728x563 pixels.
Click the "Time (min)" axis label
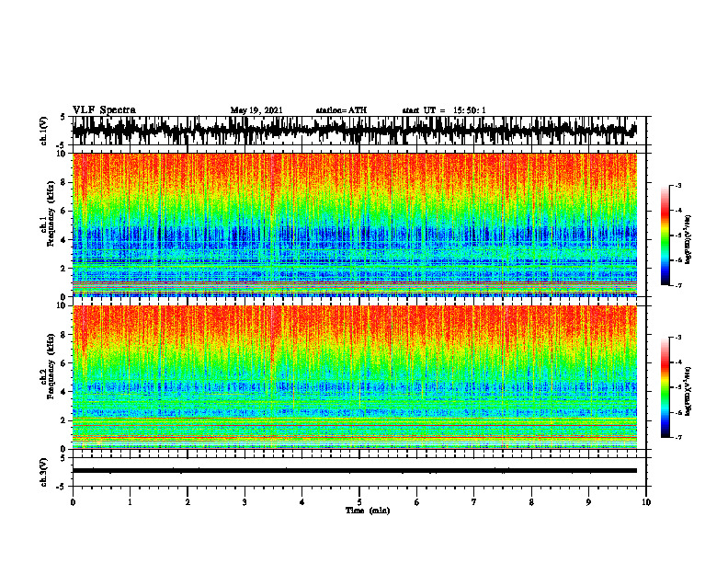point(368,511)
